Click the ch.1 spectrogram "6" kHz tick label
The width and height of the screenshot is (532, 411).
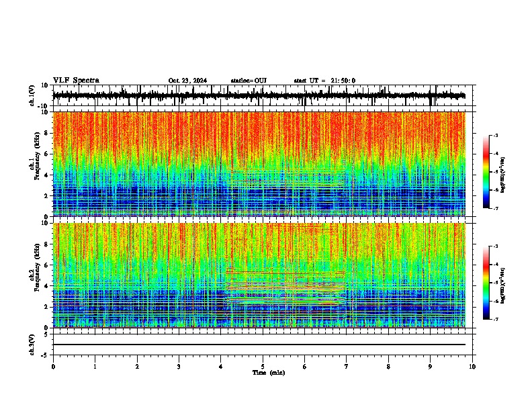46,154
